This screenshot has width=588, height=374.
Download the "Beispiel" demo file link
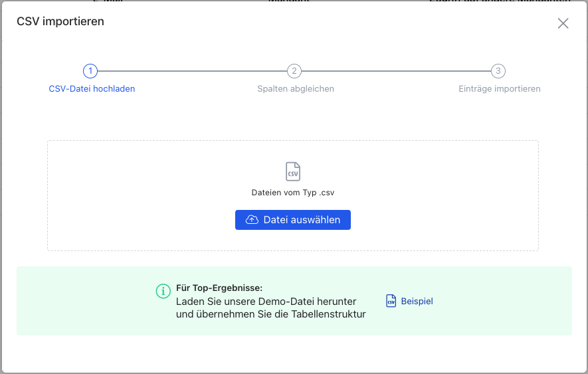click(x=417, y=301)
